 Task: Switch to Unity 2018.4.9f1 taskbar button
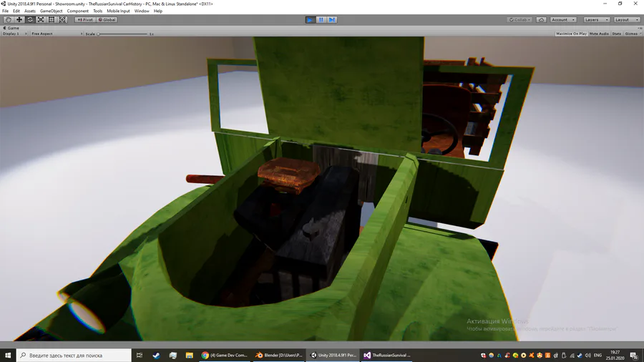click(333, 356)
